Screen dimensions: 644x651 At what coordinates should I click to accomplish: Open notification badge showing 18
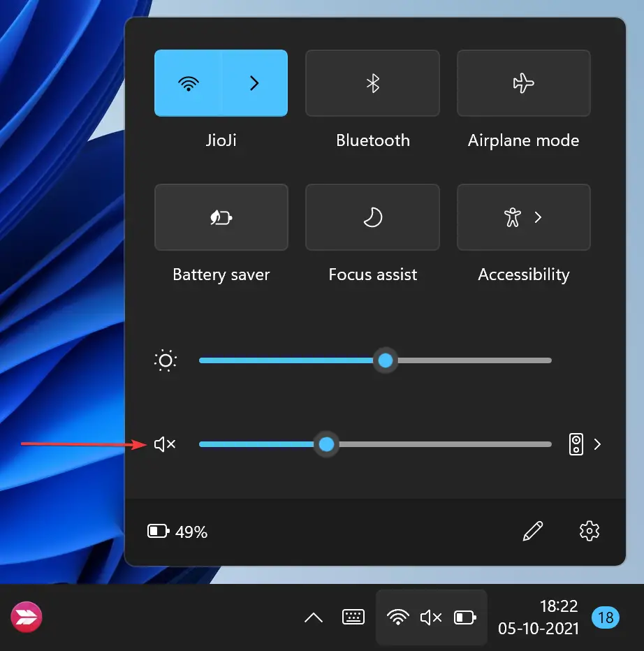click(x=606, y=617)
